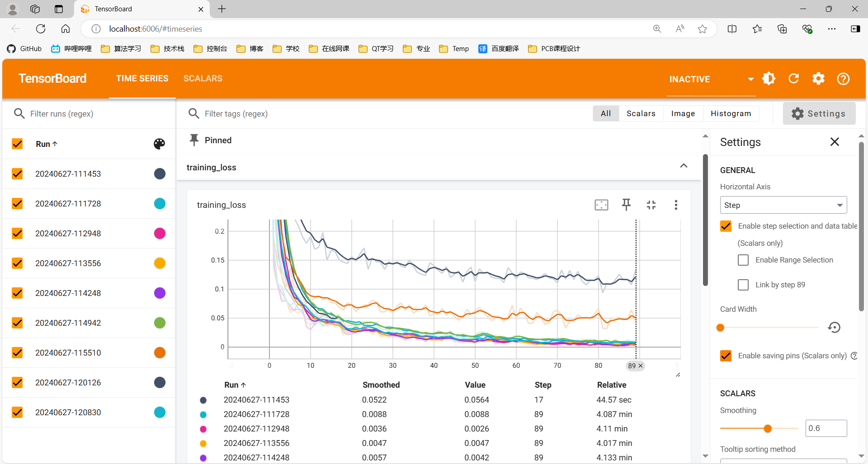Image resolution: width=868 pixels, height=464 pixels.
Task: Toggle the Settings pane button
Action: tap(819, 113)
